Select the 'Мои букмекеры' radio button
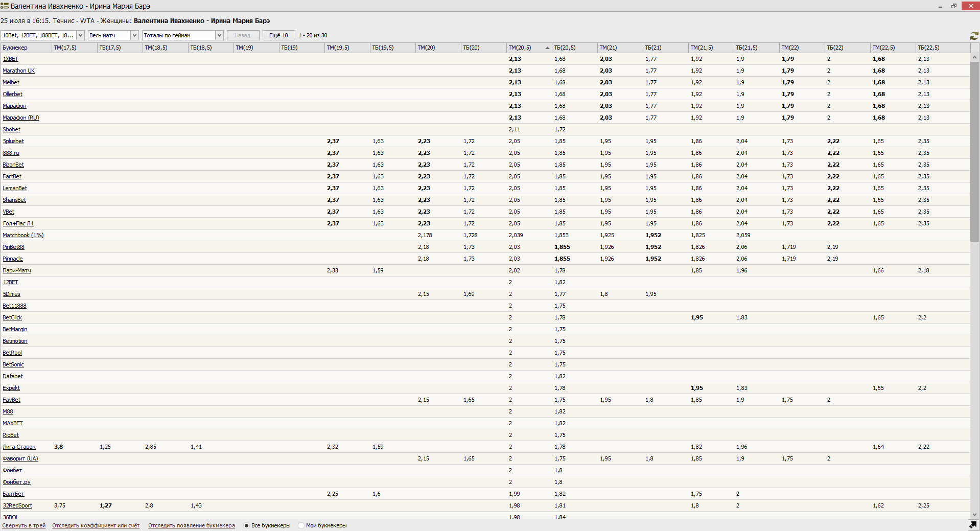 301,525
